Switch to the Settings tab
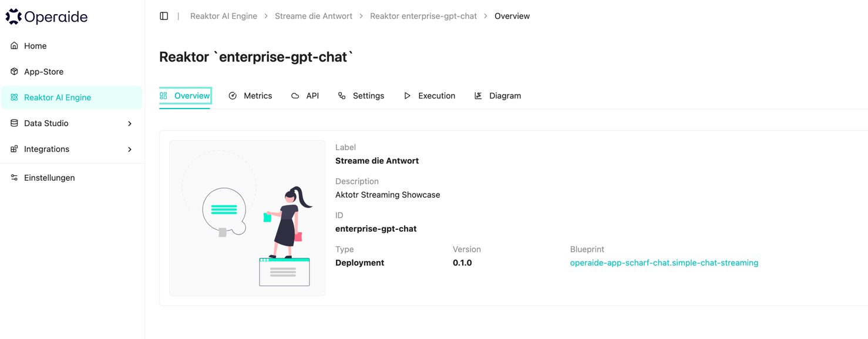The image size is (868, 339). tap(361, 96)
